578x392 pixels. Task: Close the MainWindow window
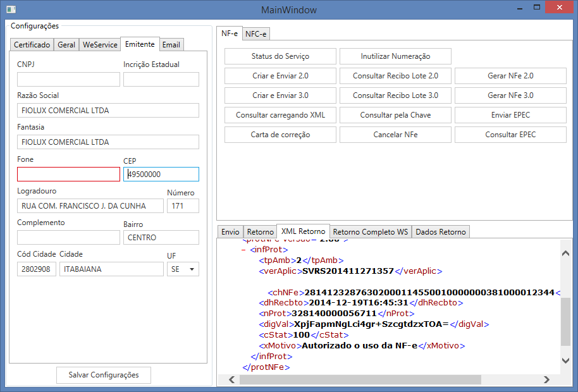coord(559,8)
